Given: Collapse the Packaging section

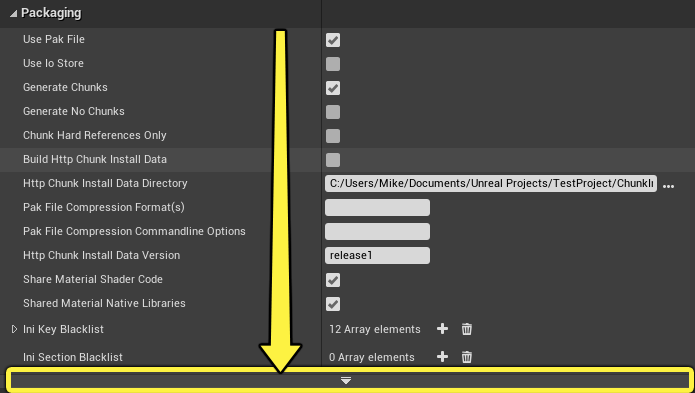Looking at the screenshot, I should (13, 13).
